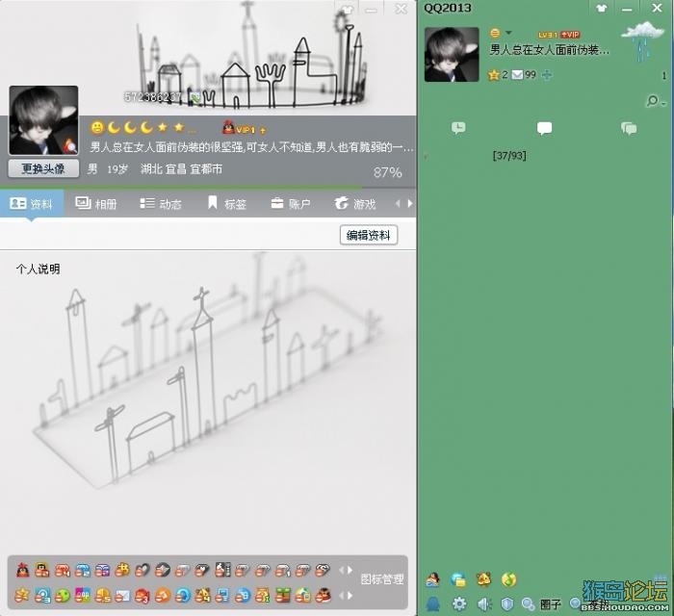The height and width of the screenshot is (616, 674).
Task: Open online status dropdown arrow in QQ2013
Action: pos(508,33)
